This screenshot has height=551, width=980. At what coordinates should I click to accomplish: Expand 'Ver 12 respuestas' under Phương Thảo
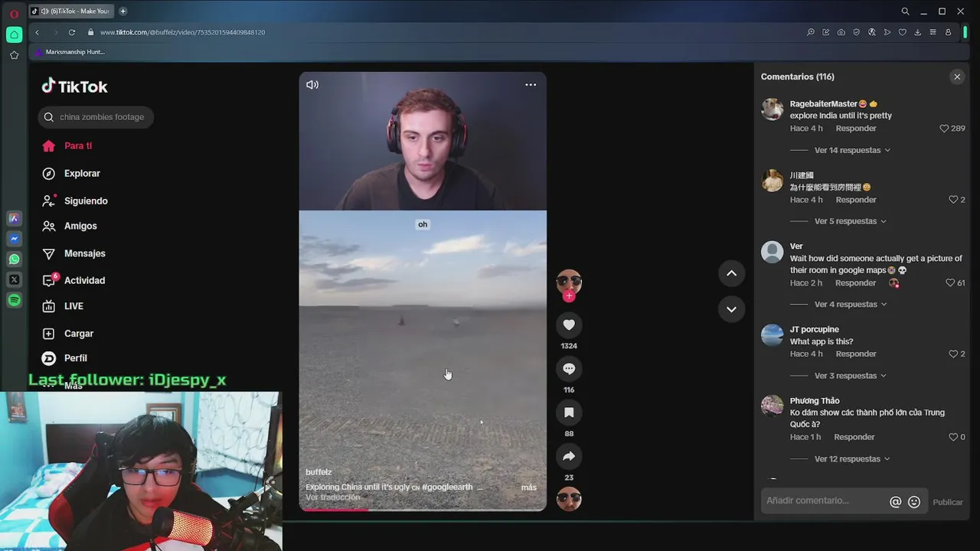(x=852, y=459)
